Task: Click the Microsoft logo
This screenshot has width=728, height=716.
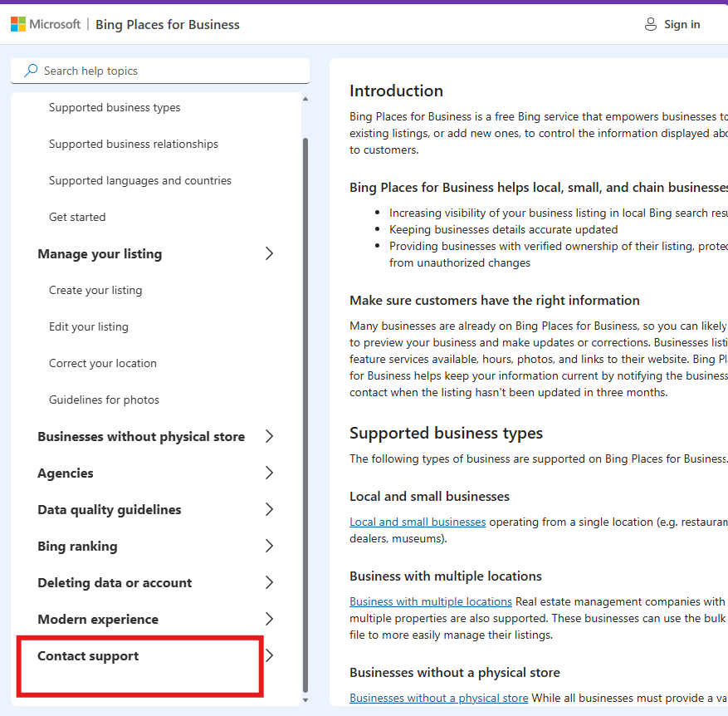Action: click(46, 24)
